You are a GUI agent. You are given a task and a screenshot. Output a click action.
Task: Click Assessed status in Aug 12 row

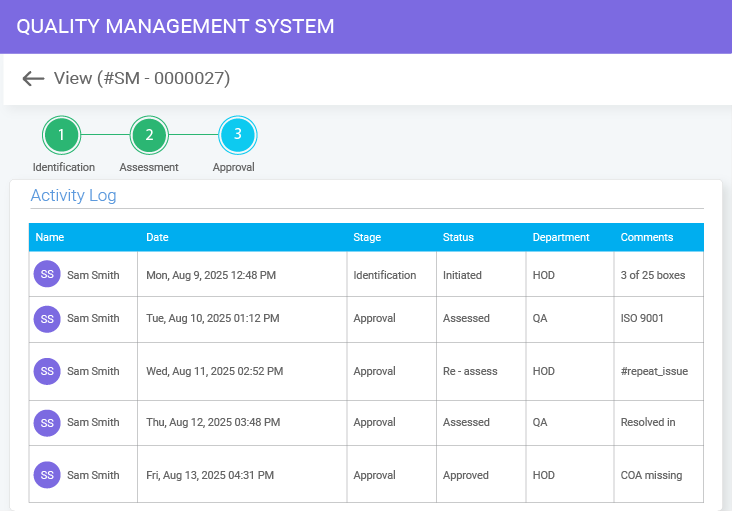(x=466, y=422)
